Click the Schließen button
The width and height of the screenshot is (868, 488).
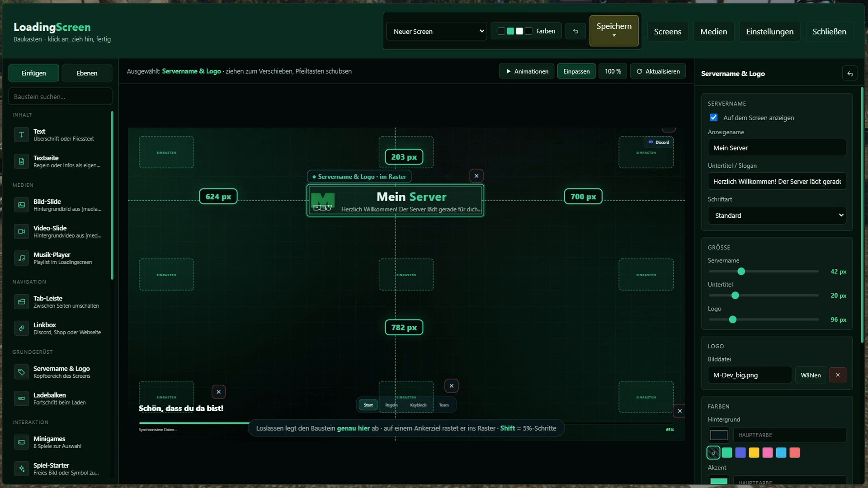[x=829, y=32]
